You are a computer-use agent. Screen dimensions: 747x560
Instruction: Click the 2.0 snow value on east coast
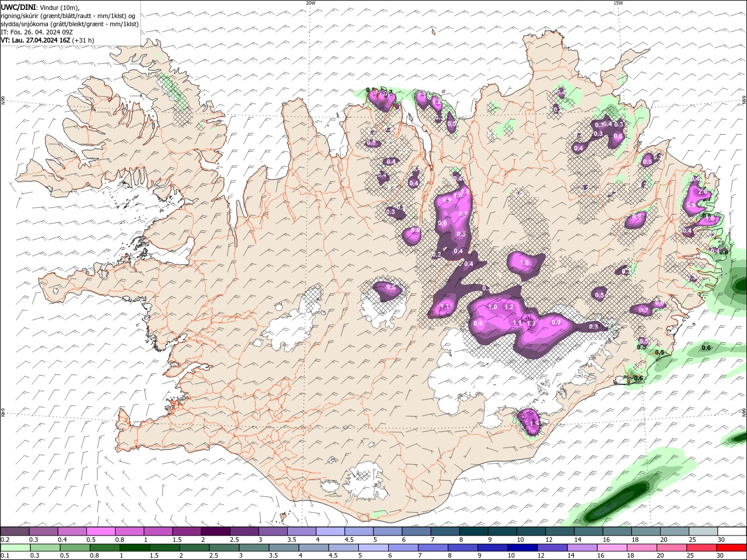(702, 191)
